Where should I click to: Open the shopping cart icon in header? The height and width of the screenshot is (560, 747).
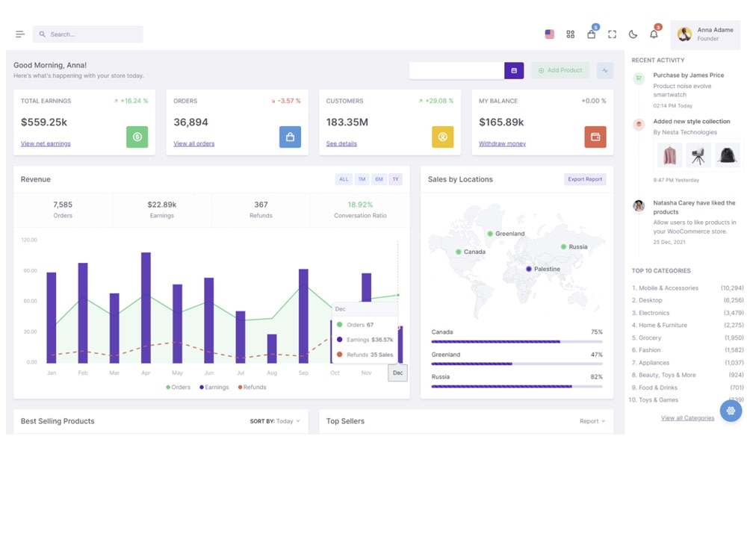pos(591,34)
